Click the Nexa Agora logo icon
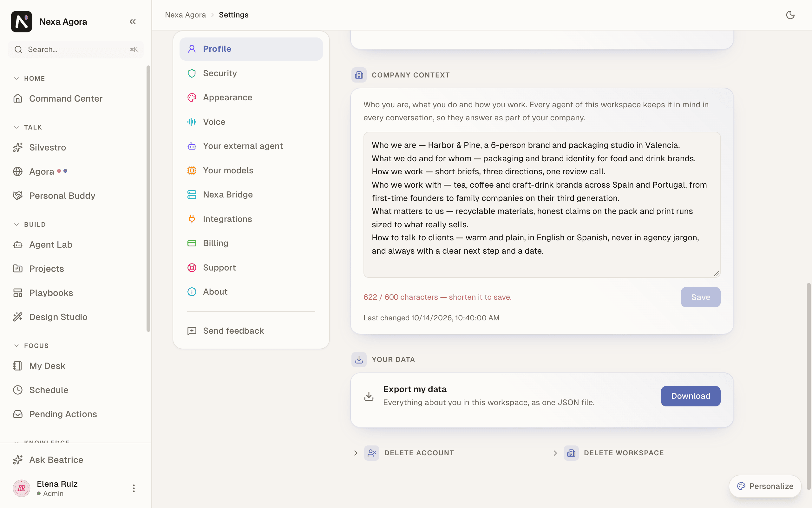 point(22,22)
